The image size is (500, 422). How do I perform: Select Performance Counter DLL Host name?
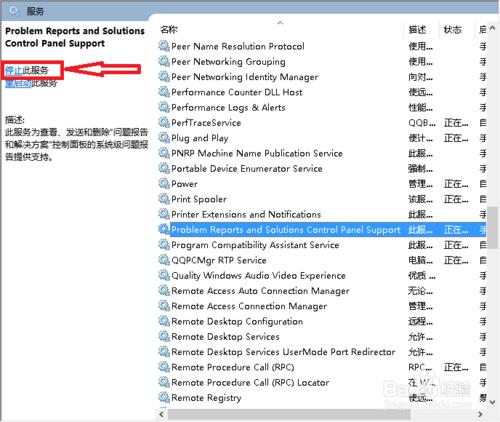click(237, 92)
